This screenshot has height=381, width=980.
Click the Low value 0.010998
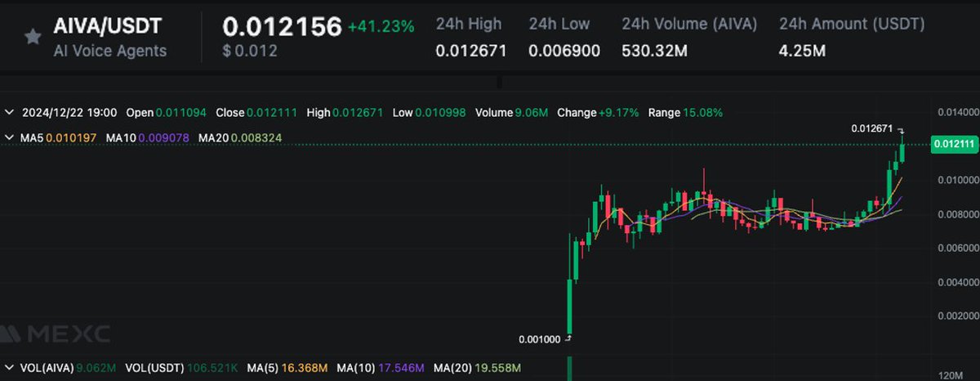439,112
